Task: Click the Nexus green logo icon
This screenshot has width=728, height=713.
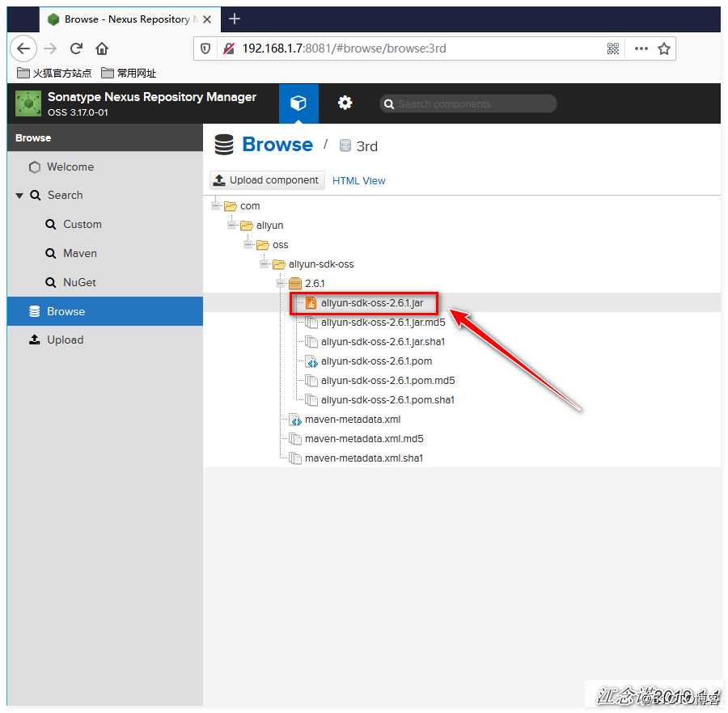Action: click(x=28, y=103)
